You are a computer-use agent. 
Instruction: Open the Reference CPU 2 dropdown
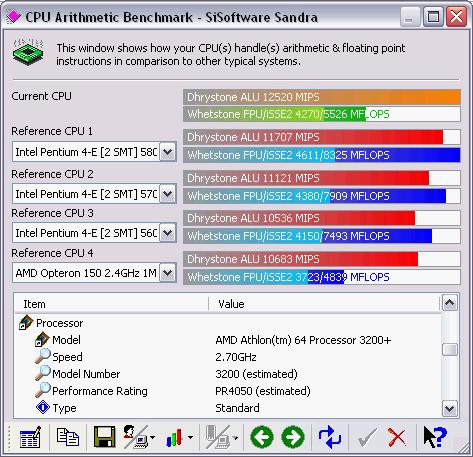pos(168,194)
